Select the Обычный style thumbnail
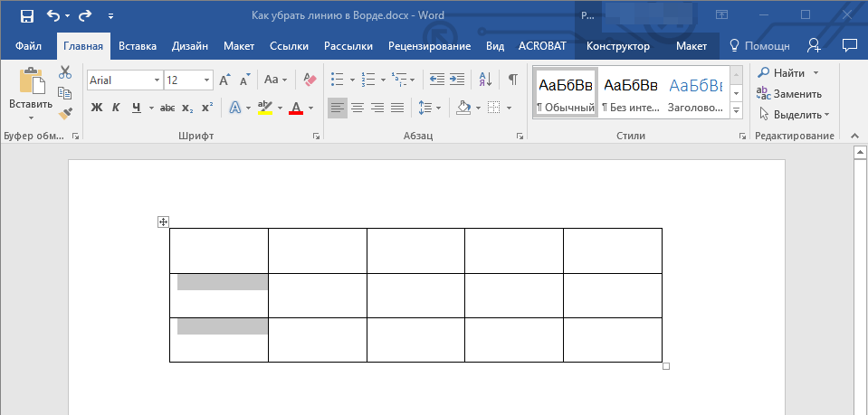This screenshot has width=868, height=415. tap(566, 93)
